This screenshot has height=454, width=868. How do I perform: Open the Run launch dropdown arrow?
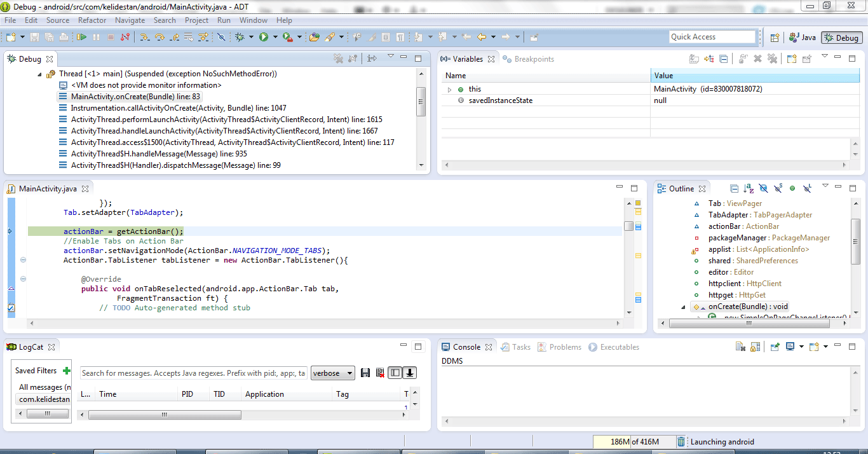click(275, 37)
